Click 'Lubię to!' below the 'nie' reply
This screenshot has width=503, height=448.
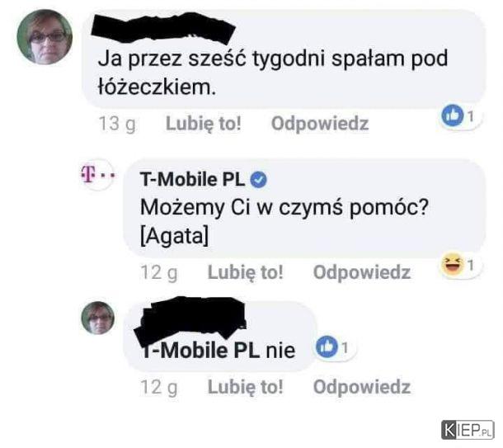click(x=246, y=387)
